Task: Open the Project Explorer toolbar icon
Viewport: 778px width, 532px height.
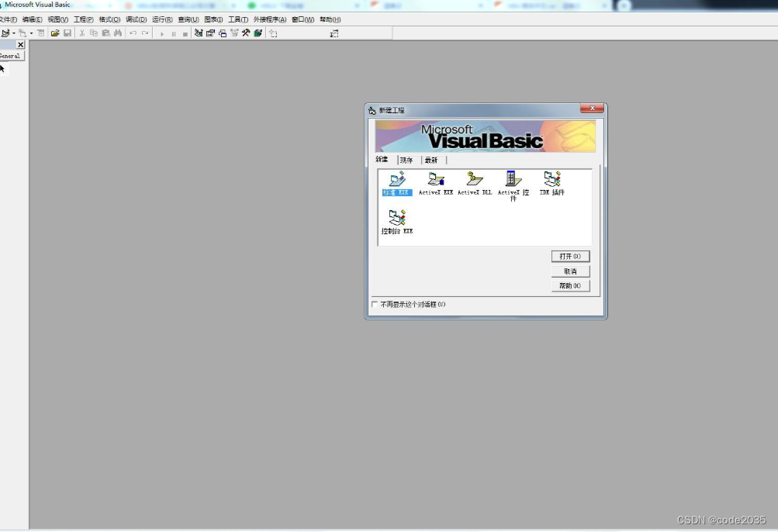Action: tap(199, 33)
